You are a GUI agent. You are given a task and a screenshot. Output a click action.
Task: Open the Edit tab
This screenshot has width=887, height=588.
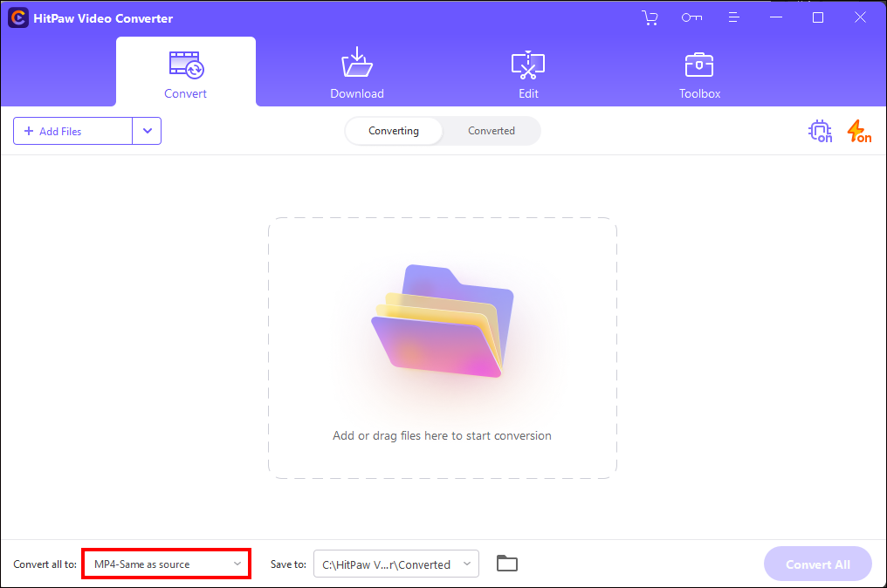(528, 72)
